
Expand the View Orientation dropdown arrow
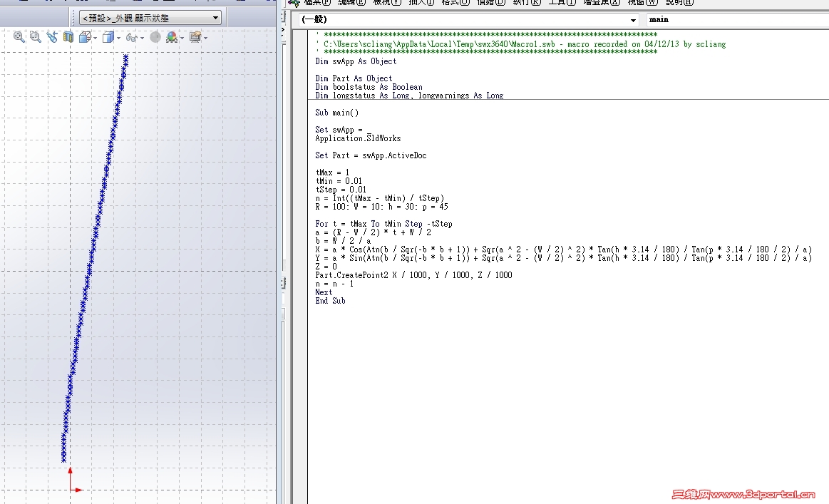[x=96, y=37]
